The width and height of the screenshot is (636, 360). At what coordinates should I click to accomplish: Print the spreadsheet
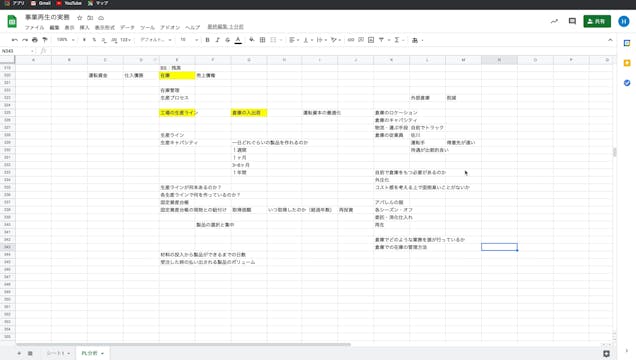coord(35,40)
